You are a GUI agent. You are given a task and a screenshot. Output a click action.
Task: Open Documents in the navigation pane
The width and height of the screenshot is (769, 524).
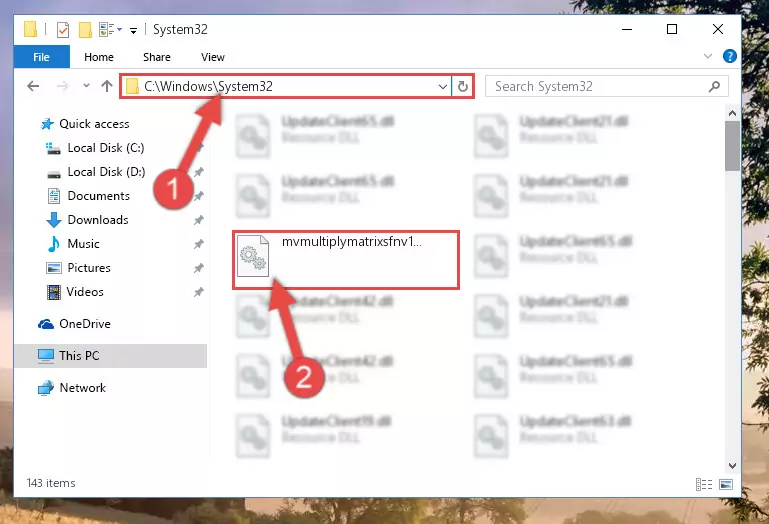click(99, 196)
